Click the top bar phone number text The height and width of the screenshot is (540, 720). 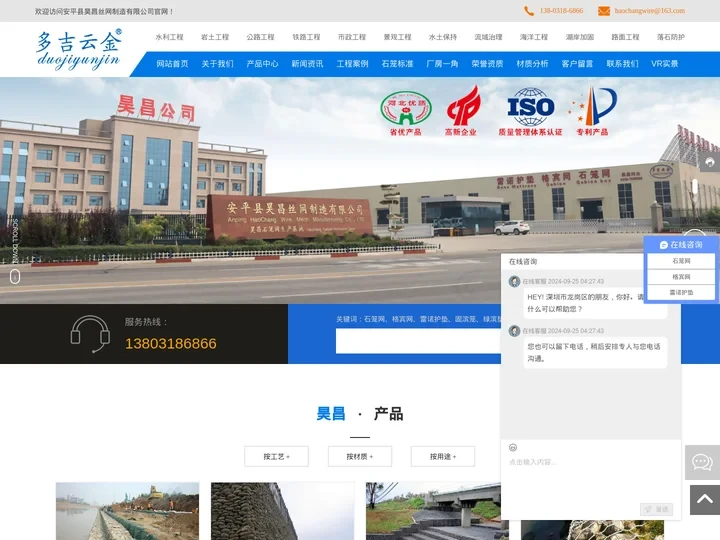[x=561, y=11]
